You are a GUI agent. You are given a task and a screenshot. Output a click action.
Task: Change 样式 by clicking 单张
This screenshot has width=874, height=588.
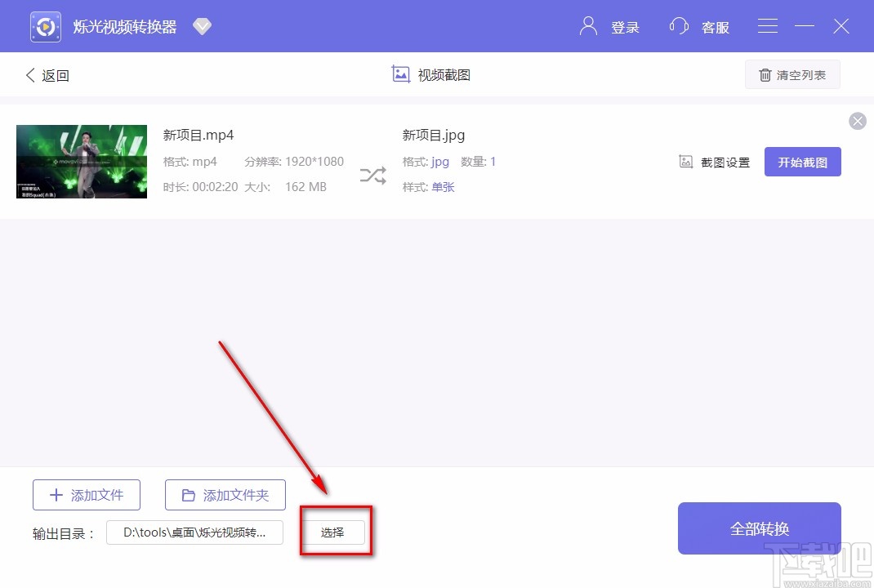[443, 187]
